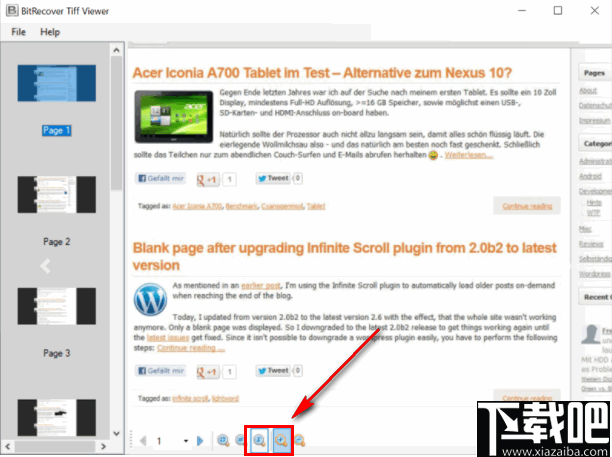Click the zoom out magnifier icon
612x457 pixels.
299,440
